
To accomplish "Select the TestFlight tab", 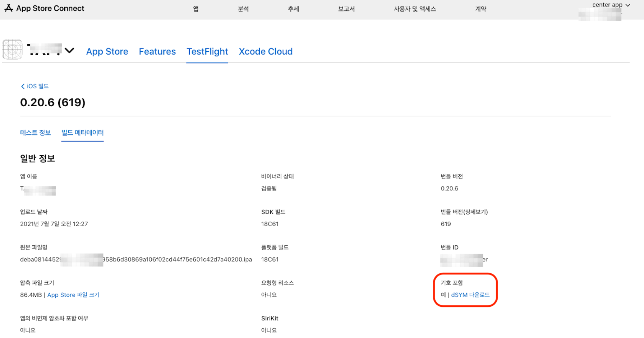I will (x=207, y=51).
